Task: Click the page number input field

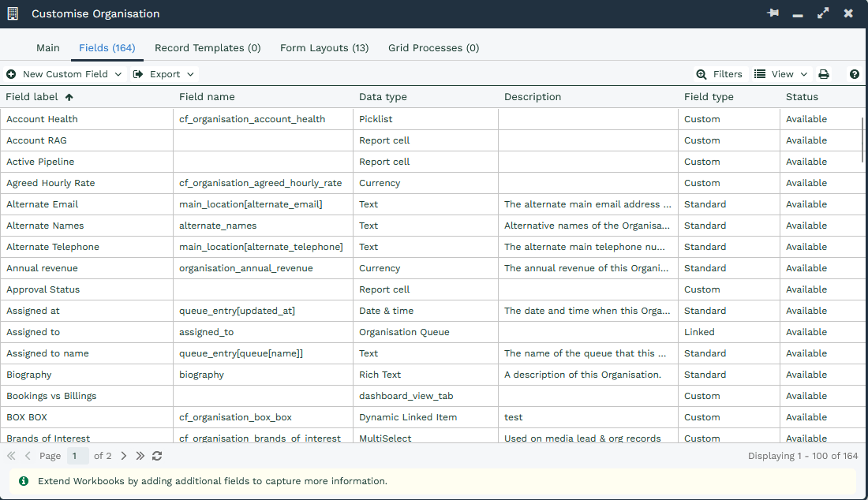Action: 77,456
